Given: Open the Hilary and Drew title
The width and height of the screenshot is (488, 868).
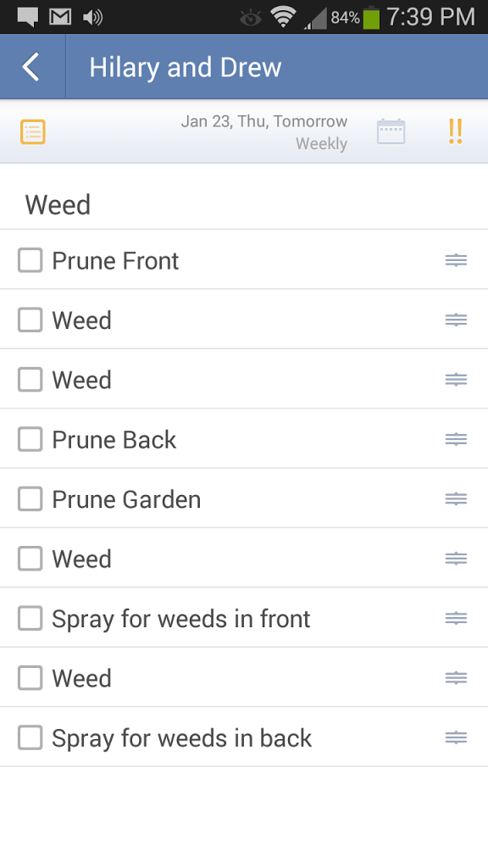Looking at the screenshot, I should point(186,68).
